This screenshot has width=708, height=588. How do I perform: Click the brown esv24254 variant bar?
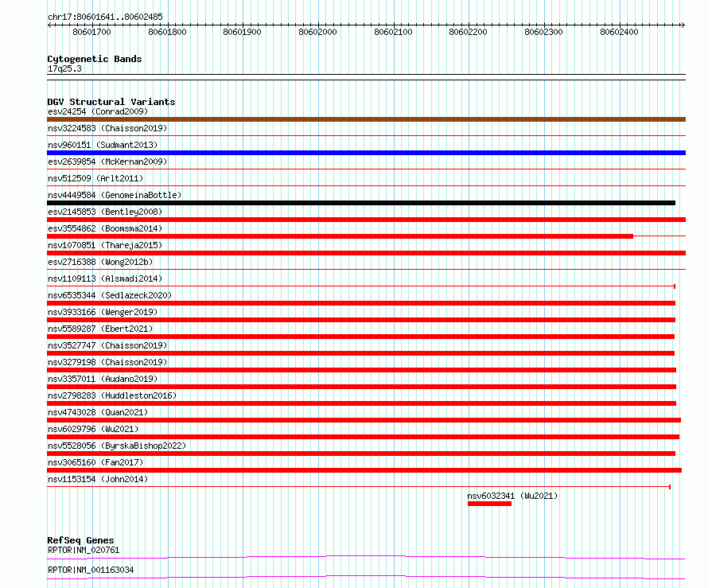366,119
